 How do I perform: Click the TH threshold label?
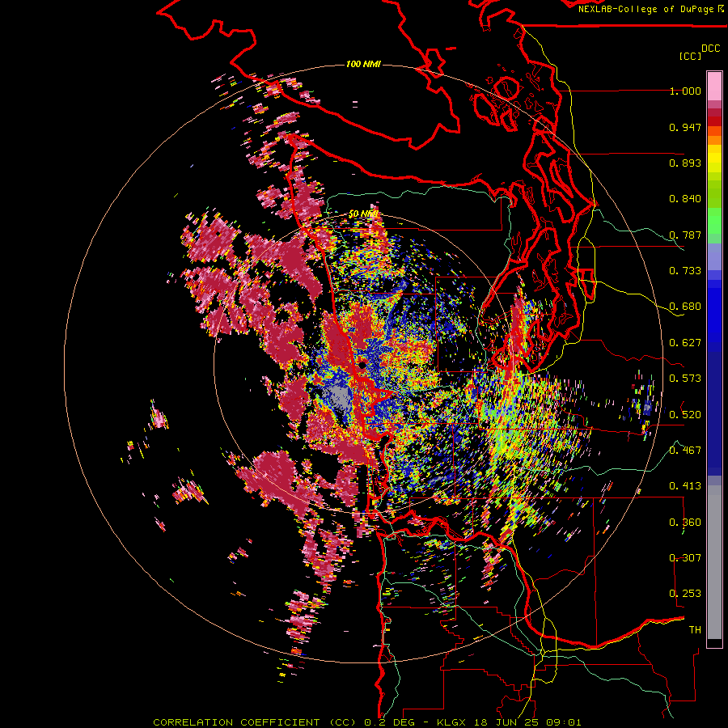tap(695, 629)
